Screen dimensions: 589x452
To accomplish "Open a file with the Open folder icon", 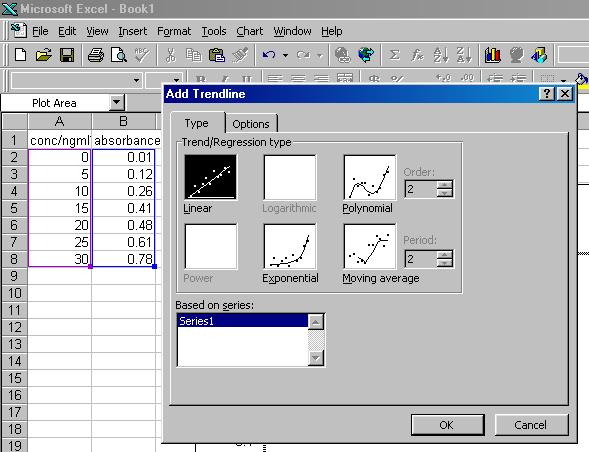I will [x=44, y=55].
